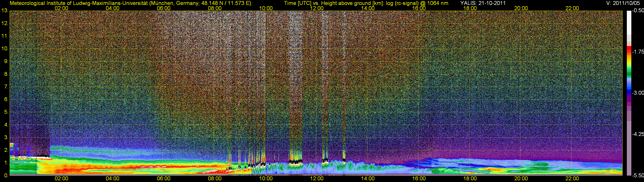Click the 12:00 label on the bottom time axis
The image size is (644, 182).
317,179
